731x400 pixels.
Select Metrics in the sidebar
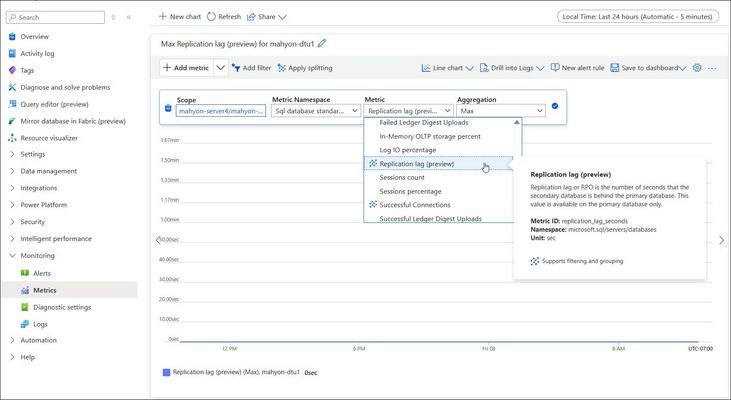[44, 290]
